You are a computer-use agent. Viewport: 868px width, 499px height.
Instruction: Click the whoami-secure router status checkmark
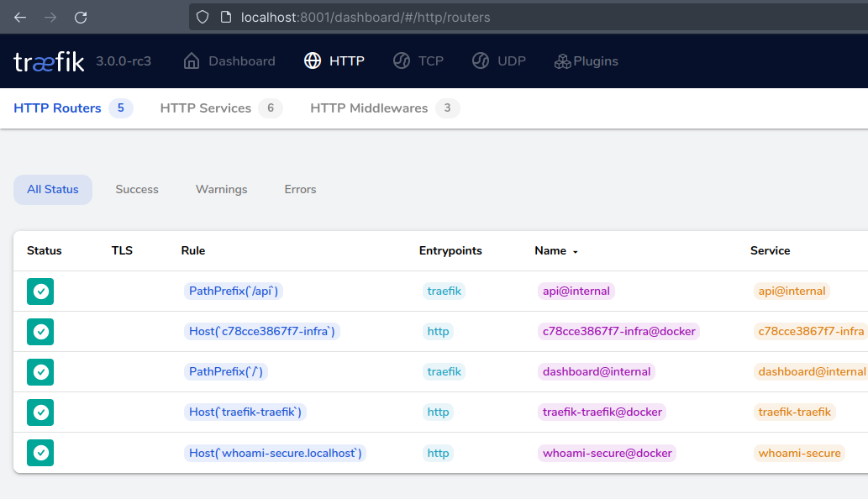coord(40,453)
